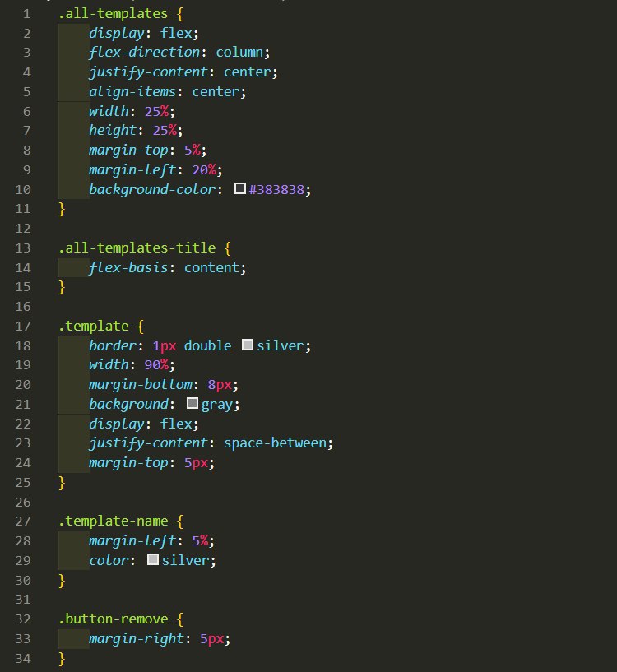
Task: Click the 'space-between' value
Action: [276, 443]
